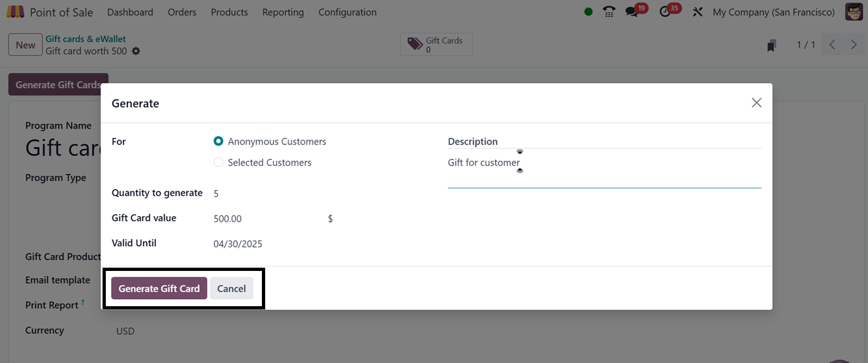The image size is (868, 363).
Task: Go to next record with right chevron
Action: point(854,44)
